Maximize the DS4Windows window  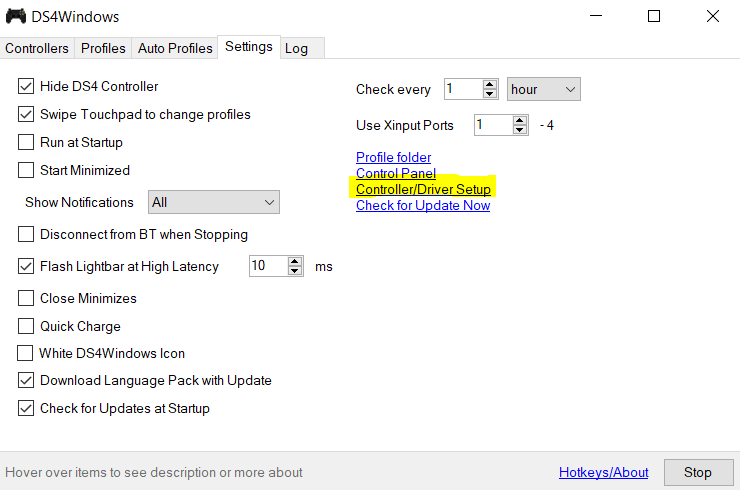click(x=654, y=16)
